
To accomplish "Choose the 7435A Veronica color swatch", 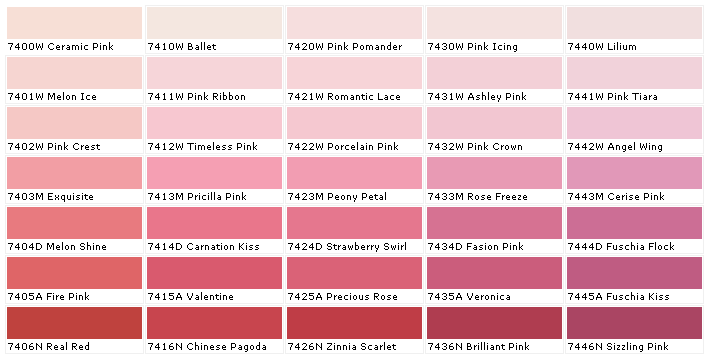I will (x=494, y=273).
